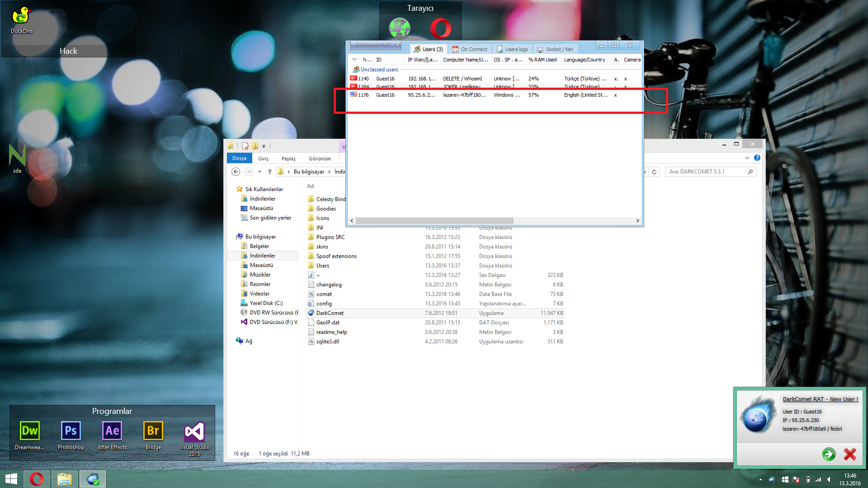The image size is (868, 488).
Task: Open the Paylaş ribbon tab
Action: pos(288,159)
